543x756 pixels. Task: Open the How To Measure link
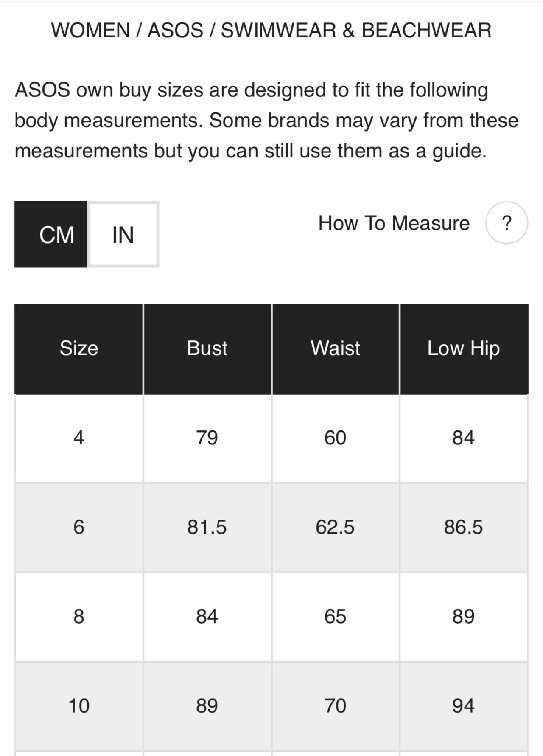(394, 223)
